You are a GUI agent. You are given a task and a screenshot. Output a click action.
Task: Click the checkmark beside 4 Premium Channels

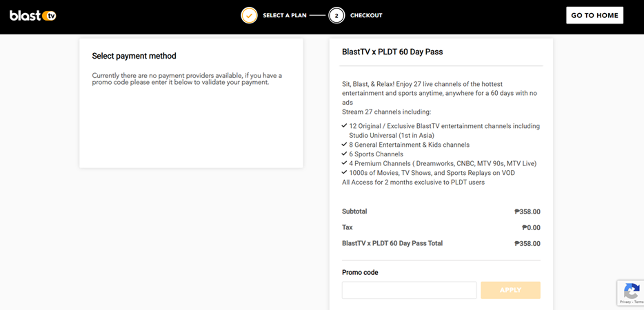click(x=344, y=163)
